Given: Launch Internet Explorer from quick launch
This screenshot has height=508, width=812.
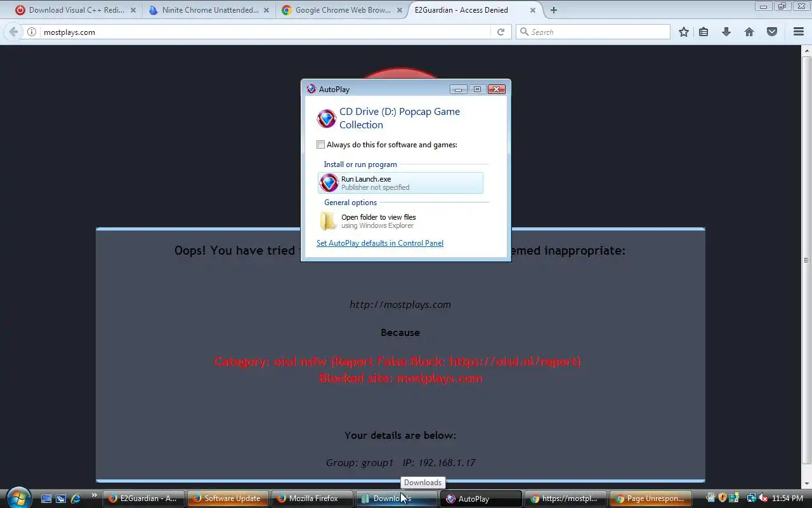Looking at the screenshot, I should coord(75,498).
